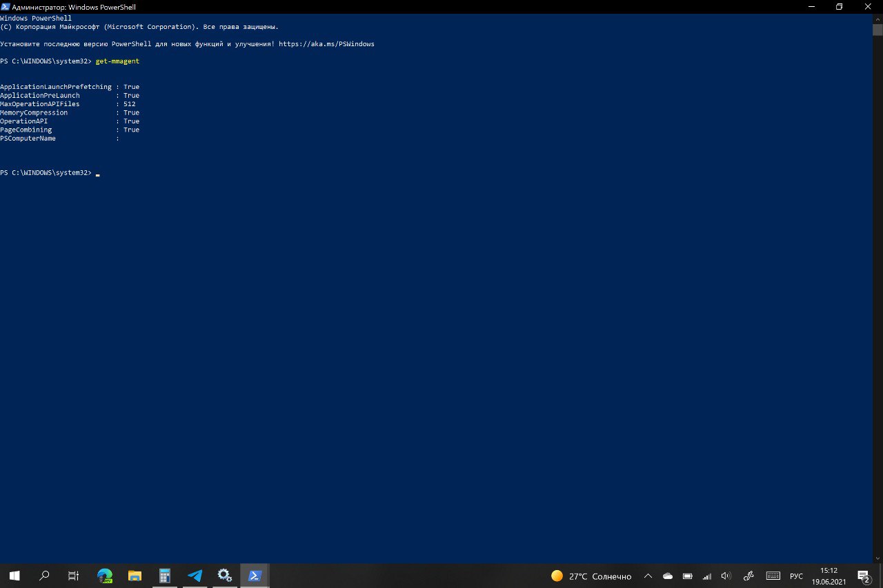Viewport: 883px width, 588px height.
Task: Select the PowerShell taskbar icon
Action: point(255,576)
